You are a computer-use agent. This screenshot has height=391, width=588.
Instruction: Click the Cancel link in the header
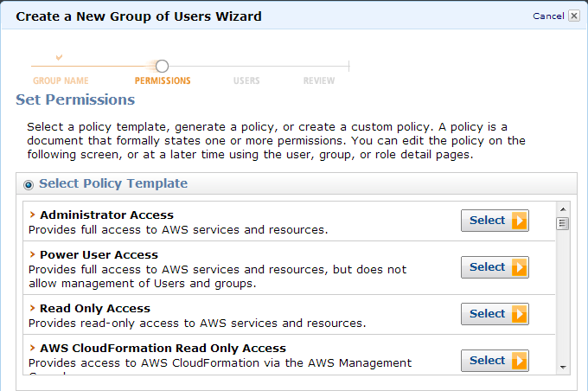pyautogui.click(x=548, y=16)
